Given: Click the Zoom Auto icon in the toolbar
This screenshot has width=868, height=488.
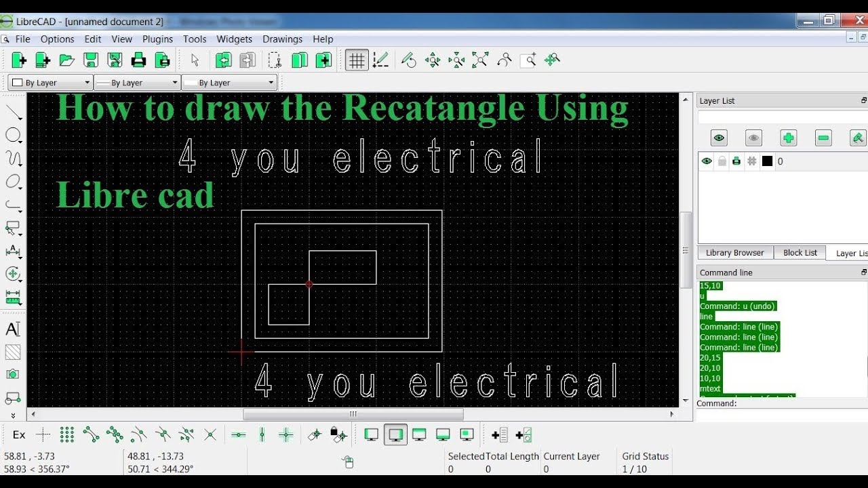Looking at the screenshot, I should pyautogui.click(x=480, y=60).
